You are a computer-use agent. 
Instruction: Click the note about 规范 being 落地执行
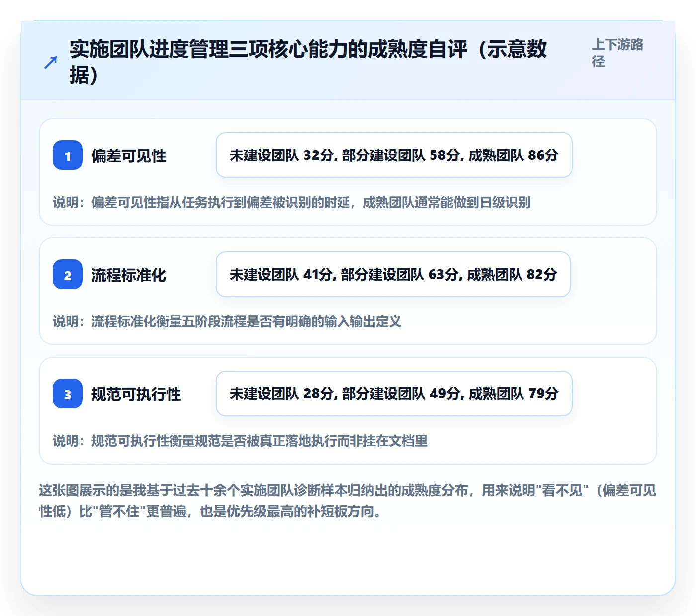[240, 441]
